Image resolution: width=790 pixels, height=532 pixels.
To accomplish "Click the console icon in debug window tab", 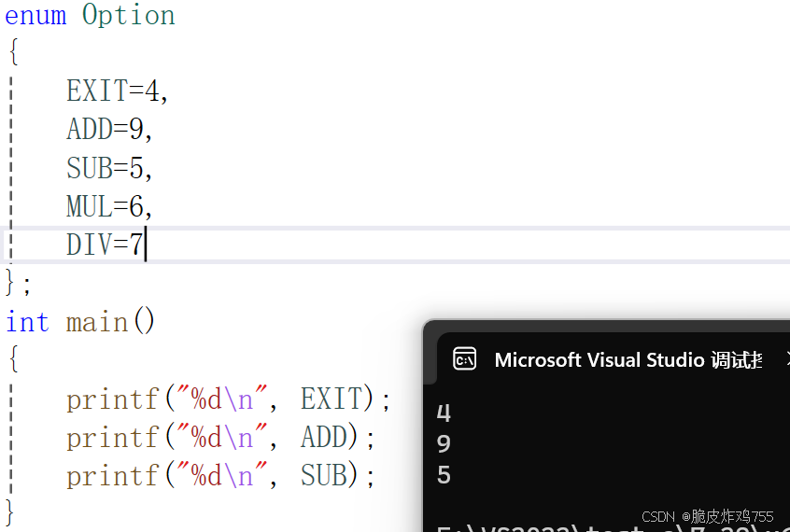I will click(464, 359).
